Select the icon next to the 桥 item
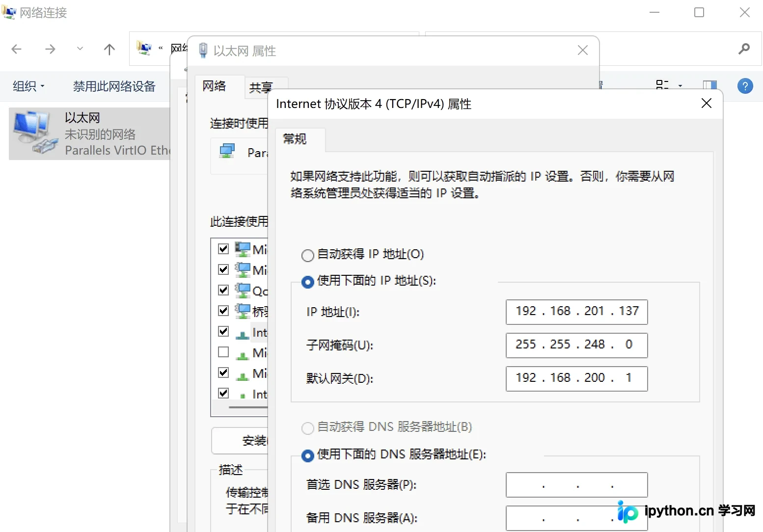Screen dimensions: 763x532 [243, 311]
